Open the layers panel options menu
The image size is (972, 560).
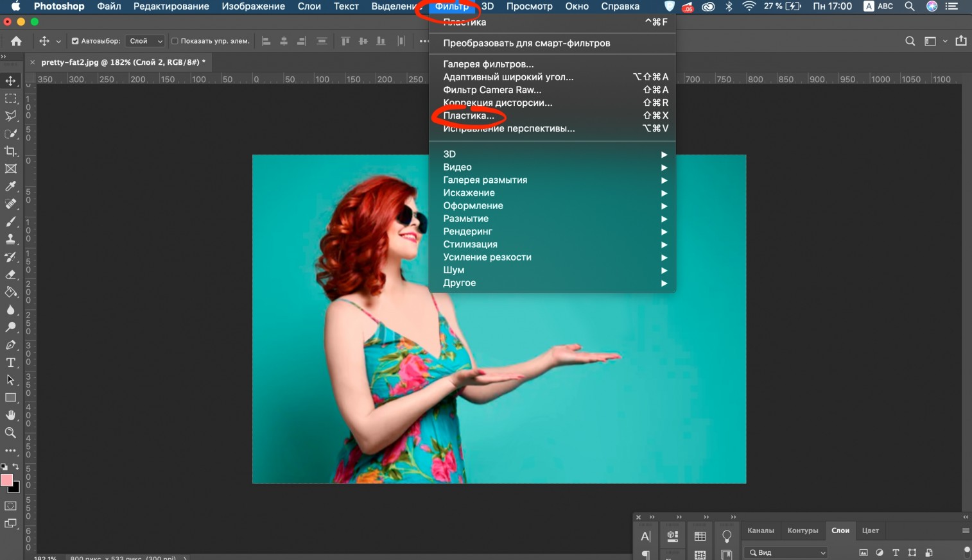click(x=966, y=530)
